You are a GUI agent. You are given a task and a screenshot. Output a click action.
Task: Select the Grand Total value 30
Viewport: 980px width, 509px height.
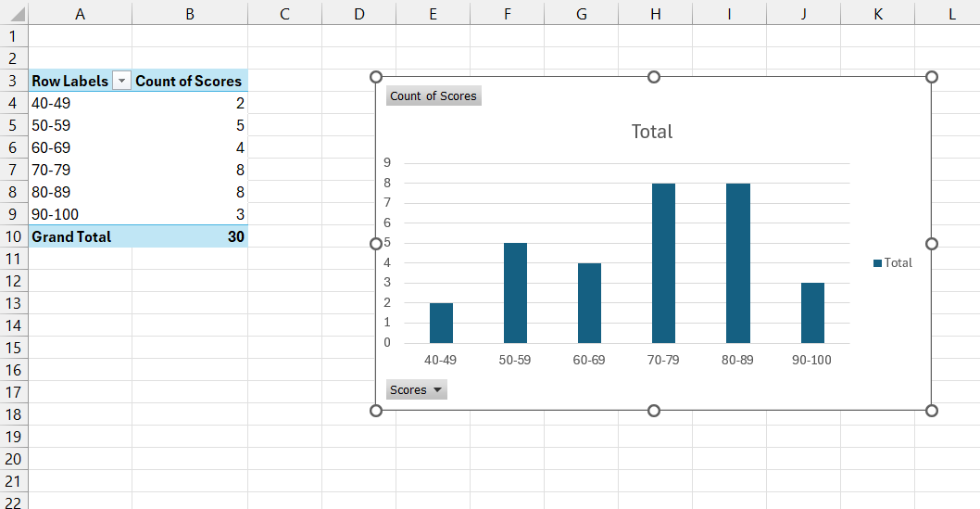190,236
